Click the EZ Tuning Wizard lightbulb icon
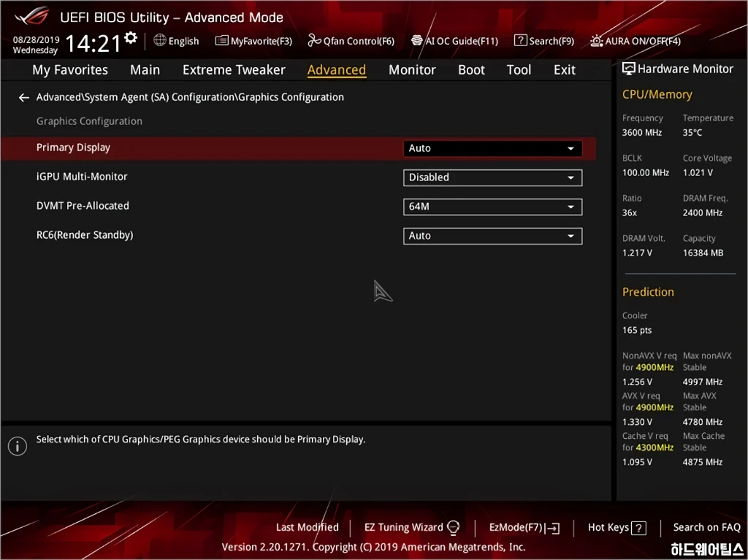This screenshot has width=748, height=560. (x=453, y=528)
